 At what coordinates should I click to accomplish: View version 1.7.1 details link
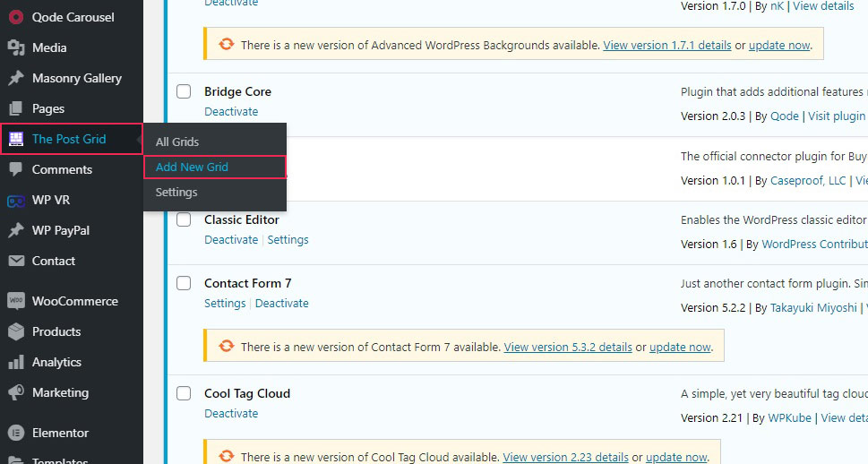(x=667, y=46)
